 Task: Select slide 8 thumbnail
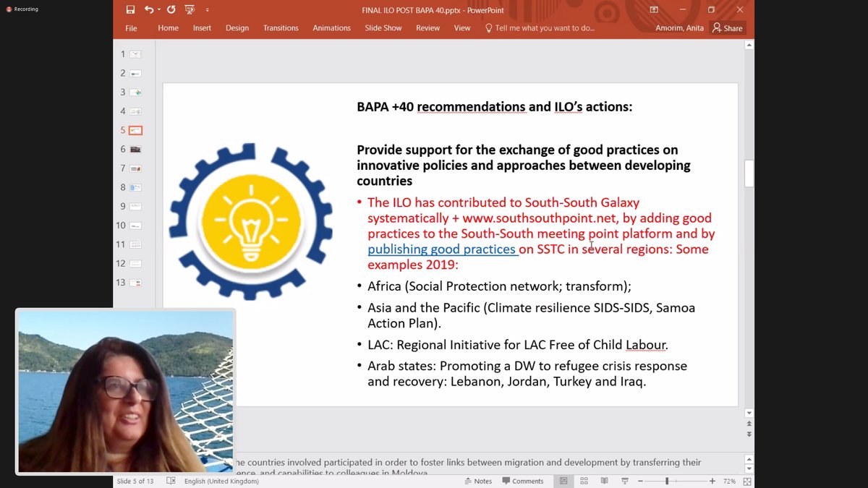(135, 187)
